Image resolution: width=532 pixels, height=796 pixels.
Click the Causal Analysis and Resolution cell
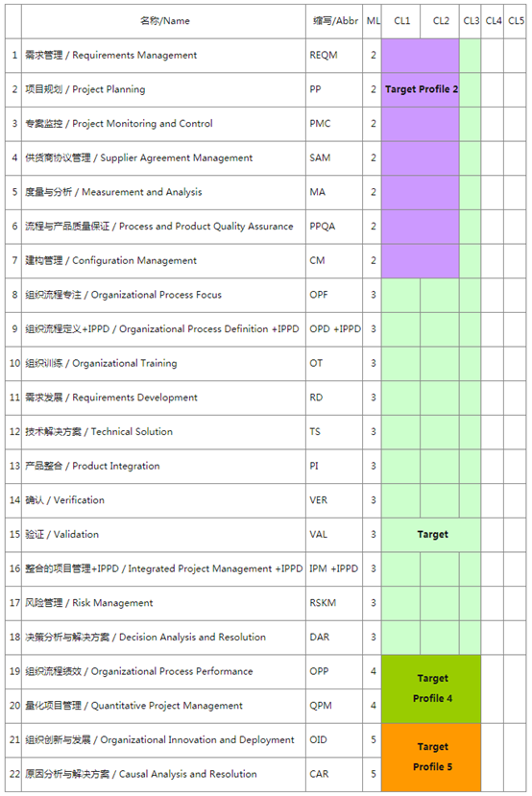click(163, 775)
